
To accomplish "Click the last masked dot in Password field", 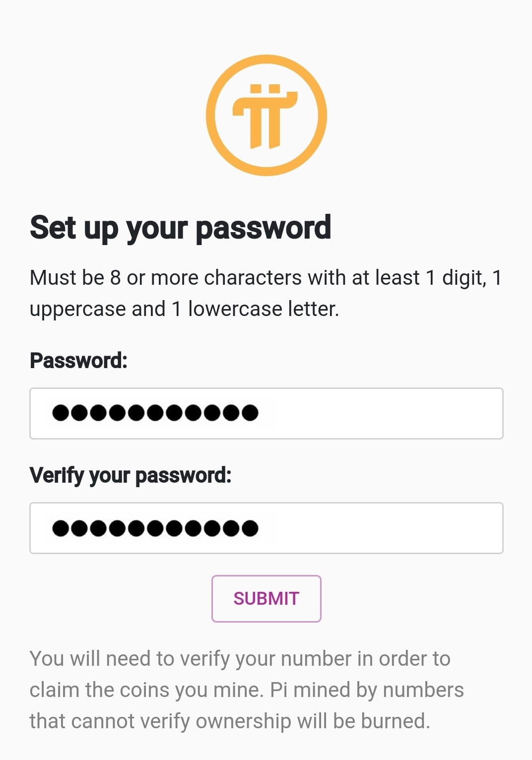I will pyautogui.click(x=250, y=413).
